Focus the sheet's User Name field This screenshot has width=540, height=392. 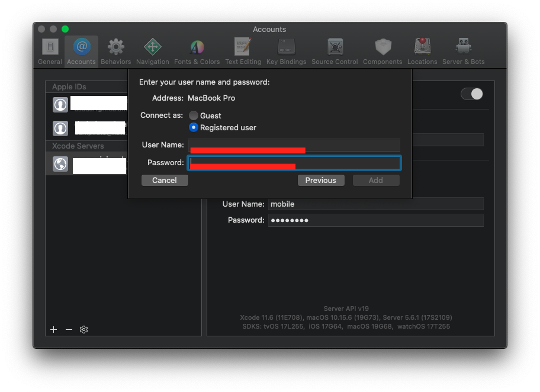[x=294, y=145]
